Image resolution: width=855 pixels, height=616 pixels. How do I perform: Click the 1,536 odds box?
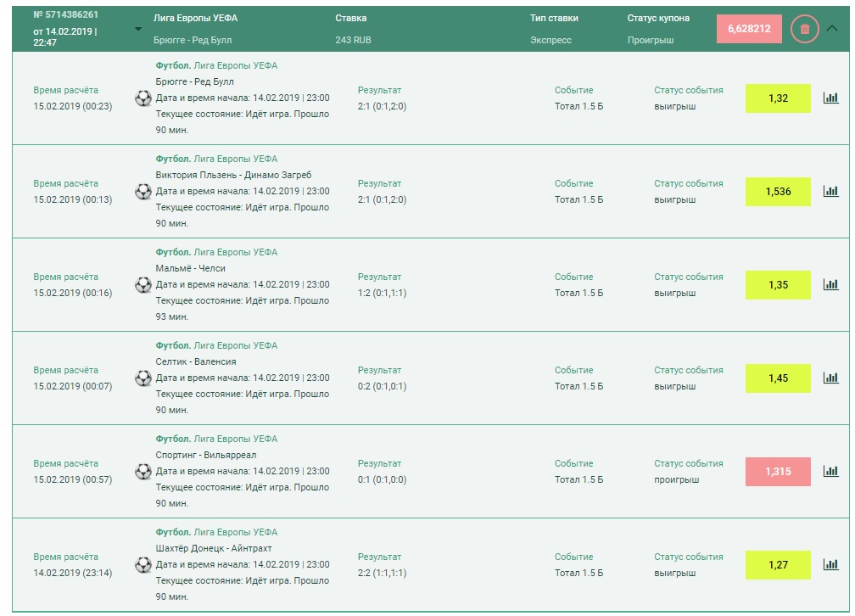coord(778,192)
